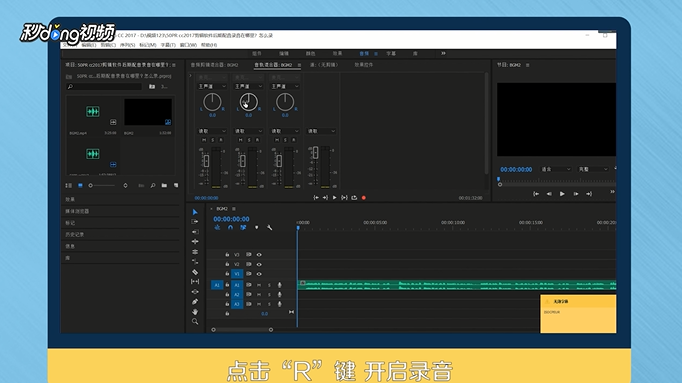Expand mixer effects and sends arrow
The image size is (682, 383).
coord(190,76)
